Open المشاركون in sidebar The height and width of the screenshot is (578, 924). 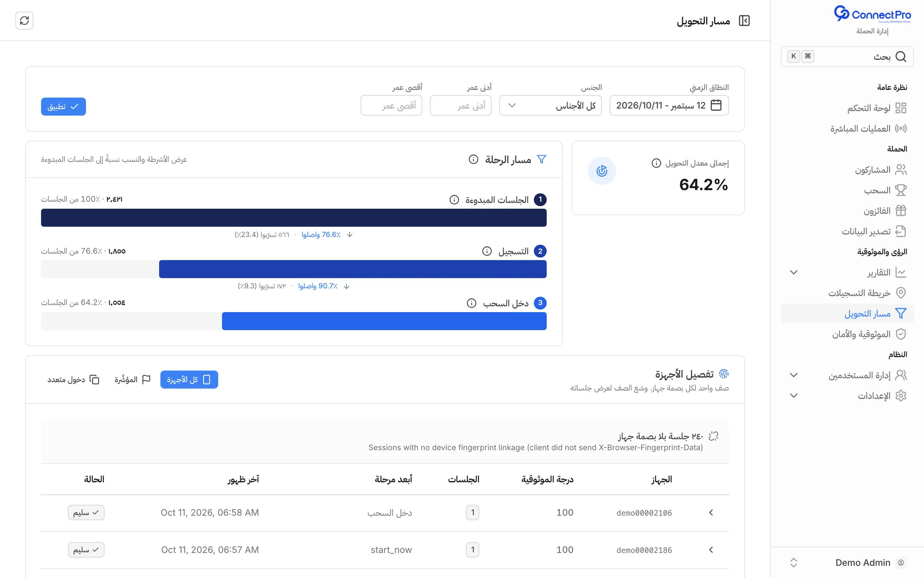click(x=847, y=170)
